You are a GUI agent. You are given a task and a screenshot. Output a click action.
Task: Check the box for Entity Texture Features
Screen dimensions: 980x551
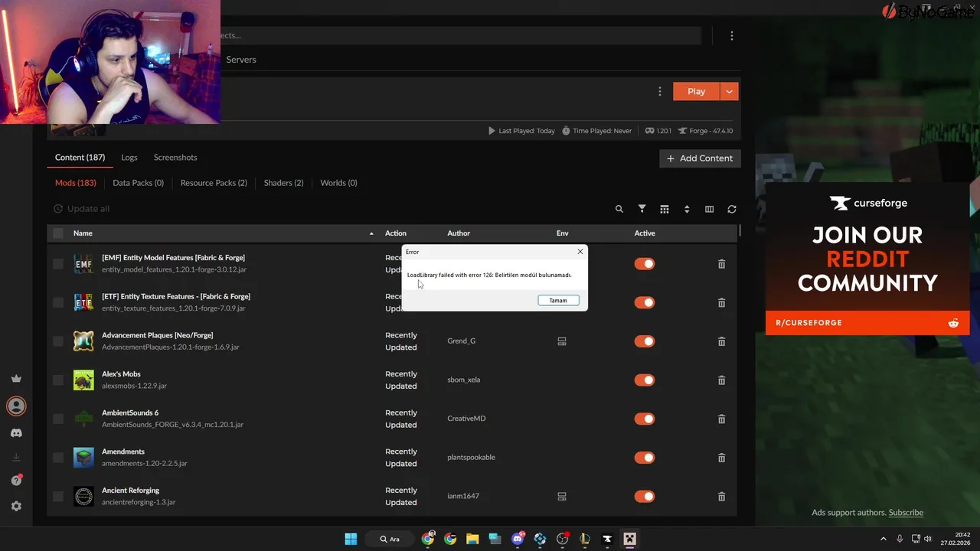[x=58, y=303]
